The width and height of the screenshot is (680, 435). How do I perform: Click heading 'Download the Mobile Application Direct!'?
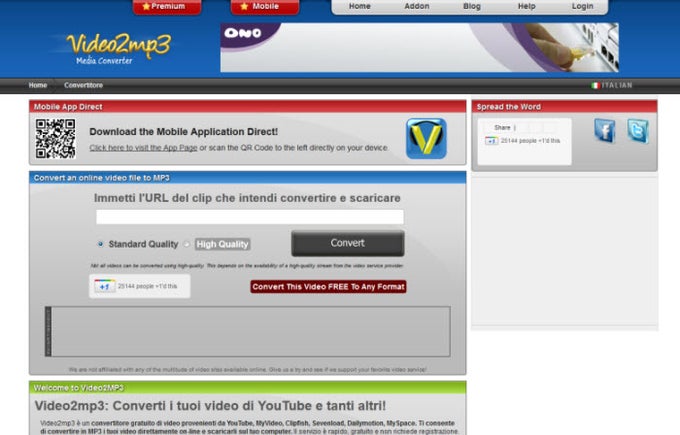pyautogui.click(x=183, y=132)
